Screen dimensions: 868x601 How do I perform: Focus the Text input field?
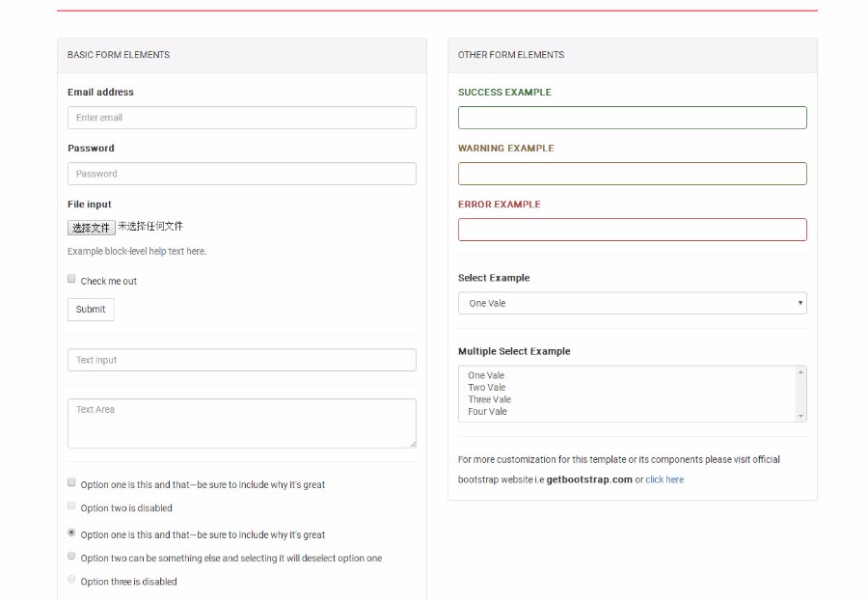pos(242,360)
